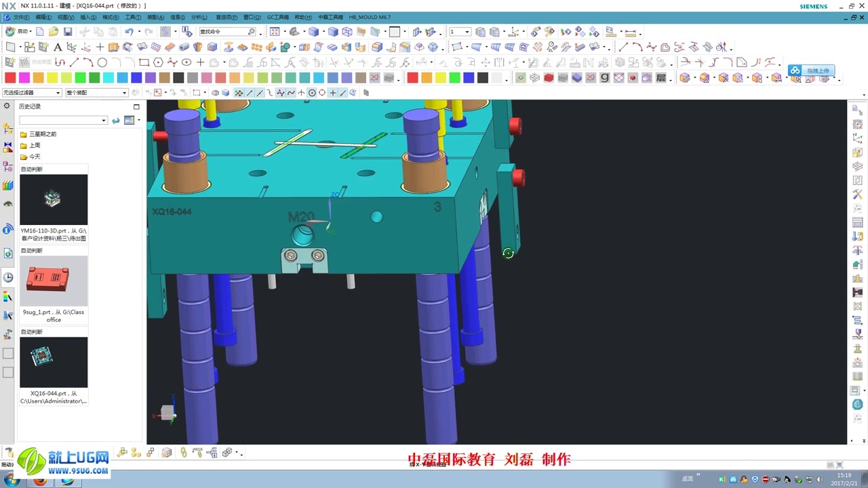868x488 pixels.
Task: Open the 插入(S) menu
Action: click(88, 17)
